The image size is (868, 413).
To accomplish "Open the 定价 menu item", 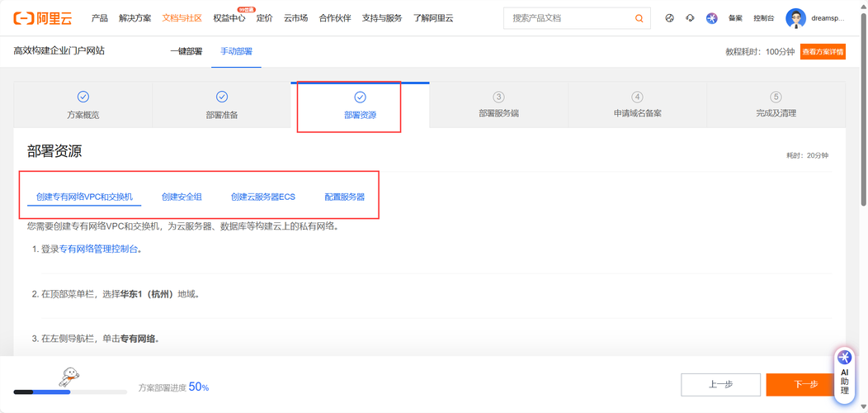I will point(265,18).
